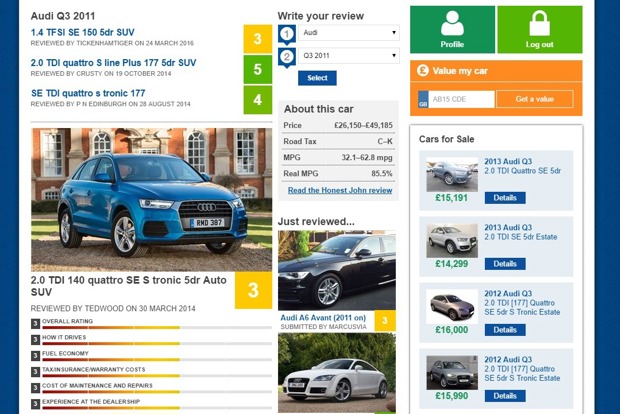
Task: Click the MPG value 32.1–62.8 mpg
Action: (367, 157)
